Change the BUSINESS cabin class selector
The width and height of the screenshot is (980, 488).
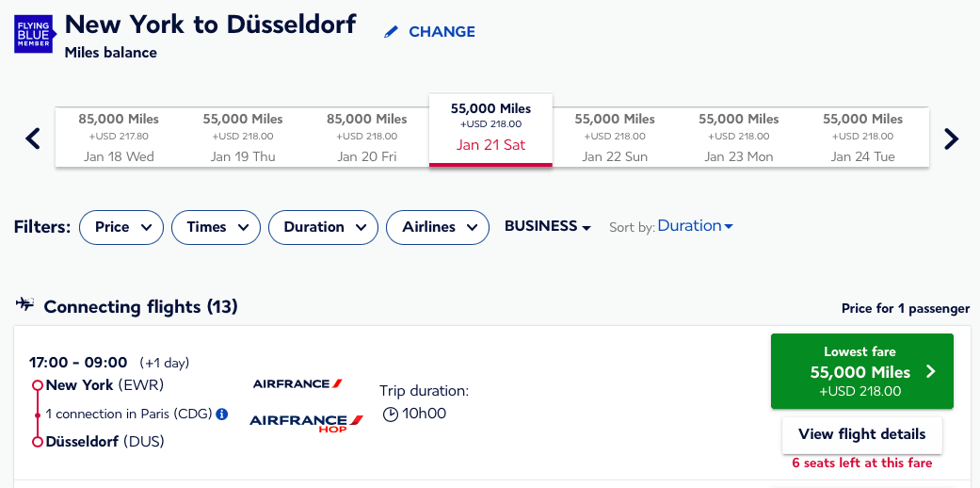coord(548,226)
